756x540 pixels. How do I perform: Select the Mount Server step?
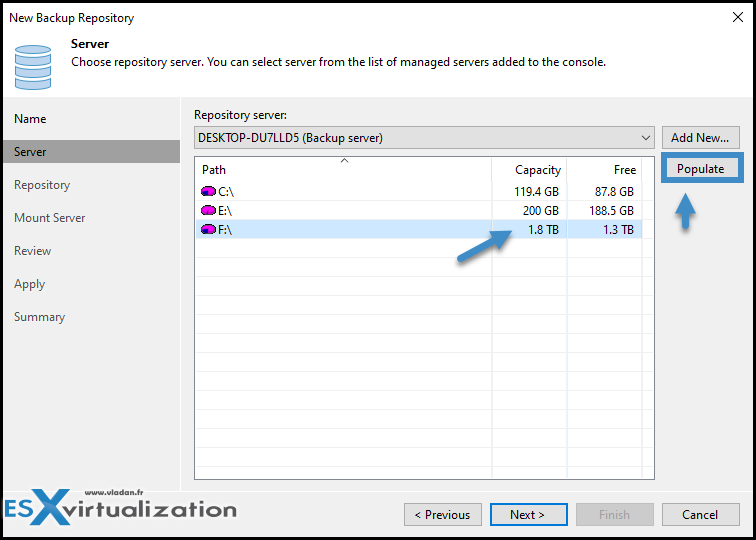pos(50,218)
